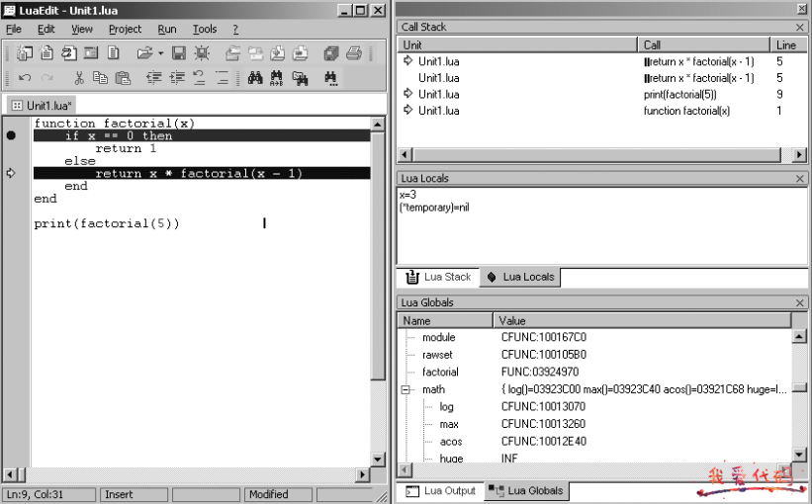The image size is (812, 504).
Task: Click the Find binoculars icon
Action: tap(255, 78)
